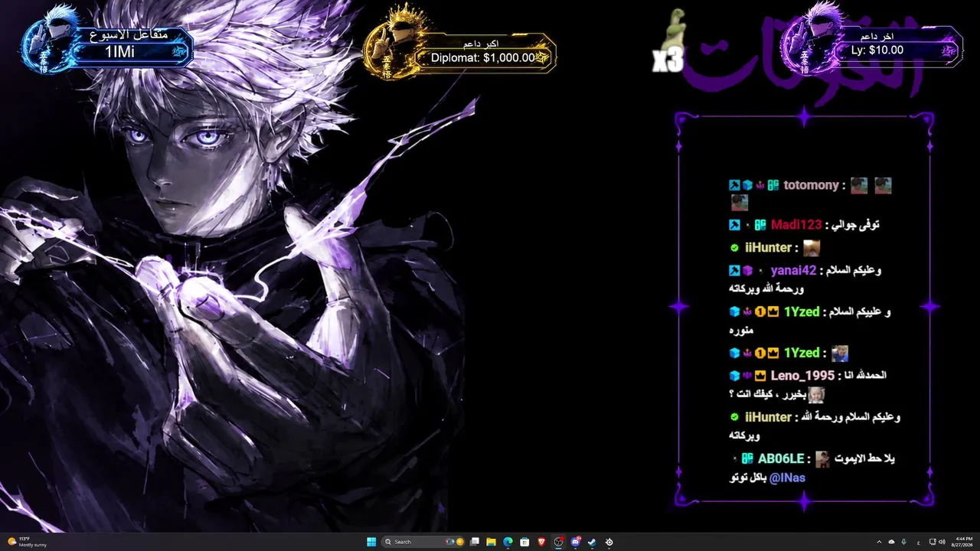Open Steam from the taskbar
Viewport: 980px width, 551px height.
pyautogui.click(x=592, y=542)
